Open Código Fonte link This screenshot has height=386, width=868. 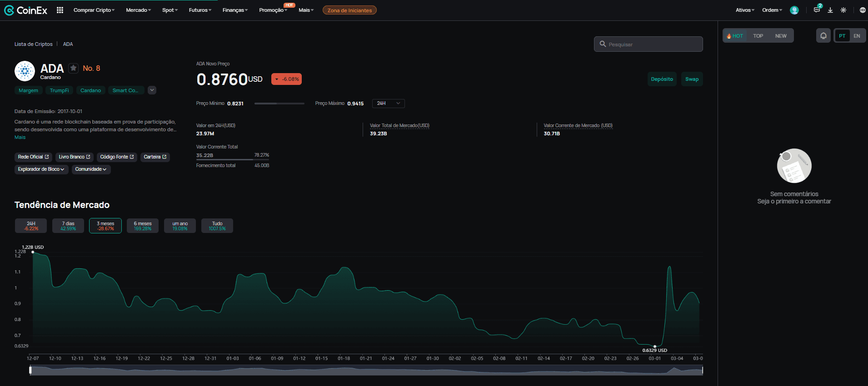[x=117, y=157]
